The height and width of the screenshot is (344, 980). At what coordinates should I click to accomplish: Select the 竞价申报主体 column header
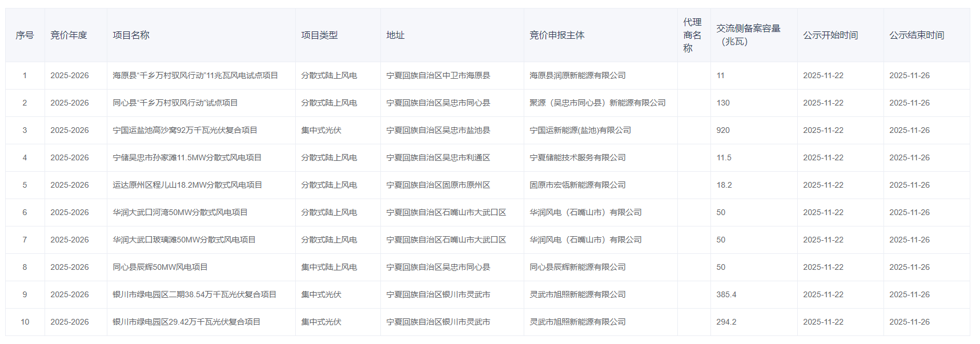coord(557,35)
